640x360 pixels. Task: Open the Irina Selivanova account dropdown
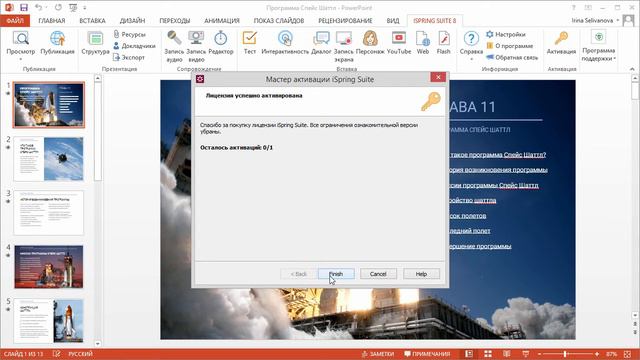[596, 20]
